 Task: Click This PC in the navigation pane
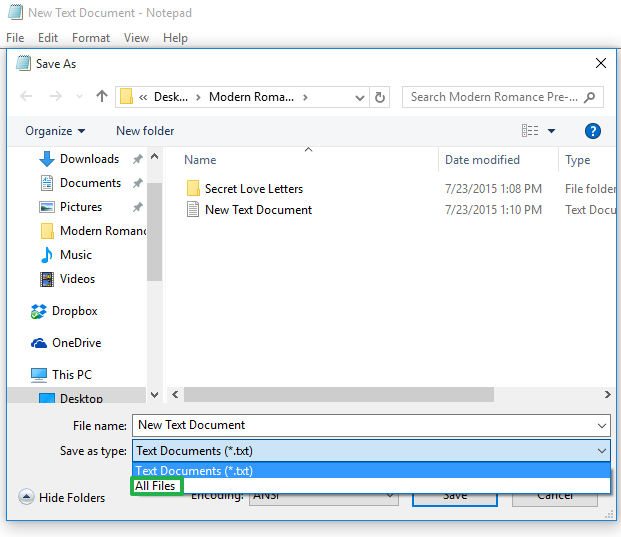tap(72, 375)
